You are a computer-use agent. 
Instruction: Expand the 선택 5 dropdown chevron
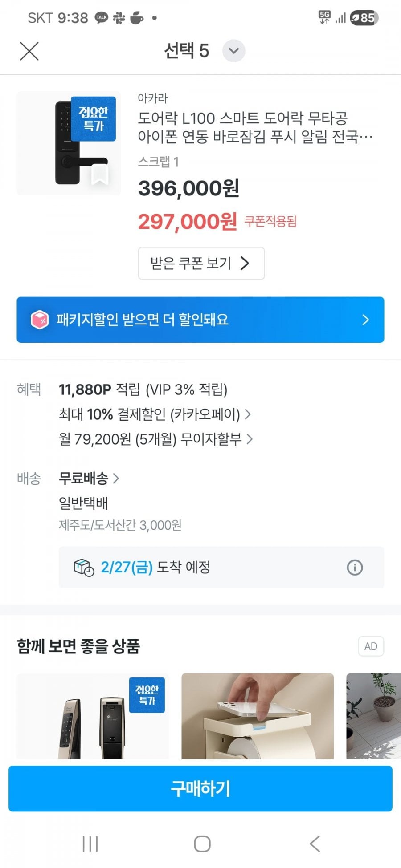[x=233, y=51]
